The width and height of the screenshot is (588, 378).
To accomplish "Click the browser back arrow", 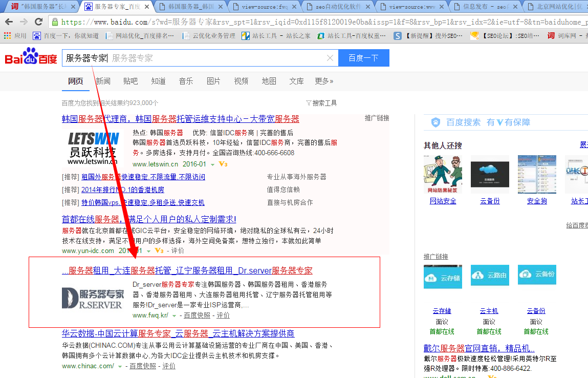I will click(x=9, y=22).
